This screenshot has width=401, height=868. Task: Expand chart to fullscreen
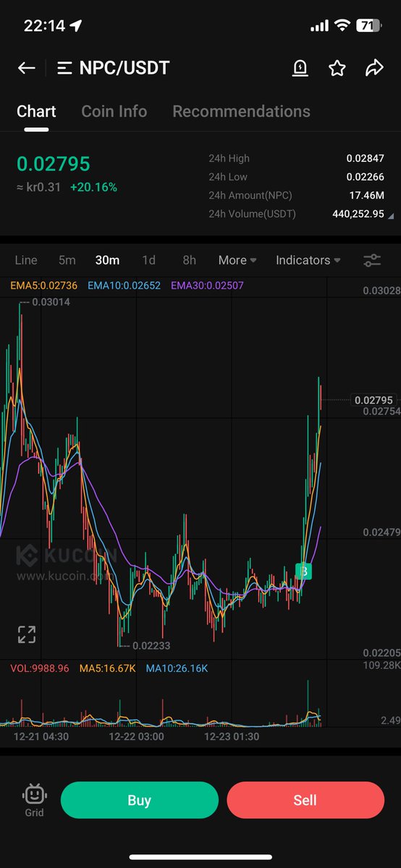pos(27,634)
